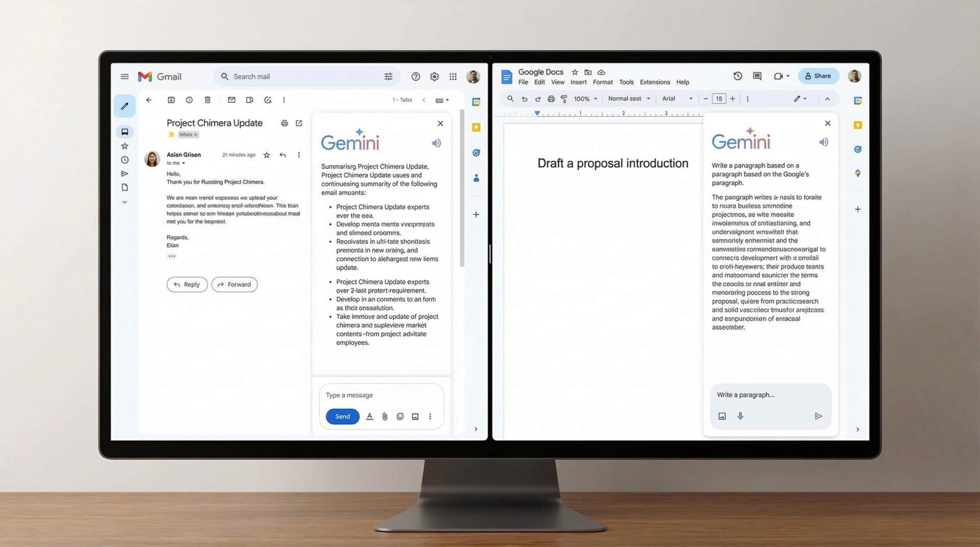
Task: Open Gmail main menu hamburger icon
Action: pos(124,77)
